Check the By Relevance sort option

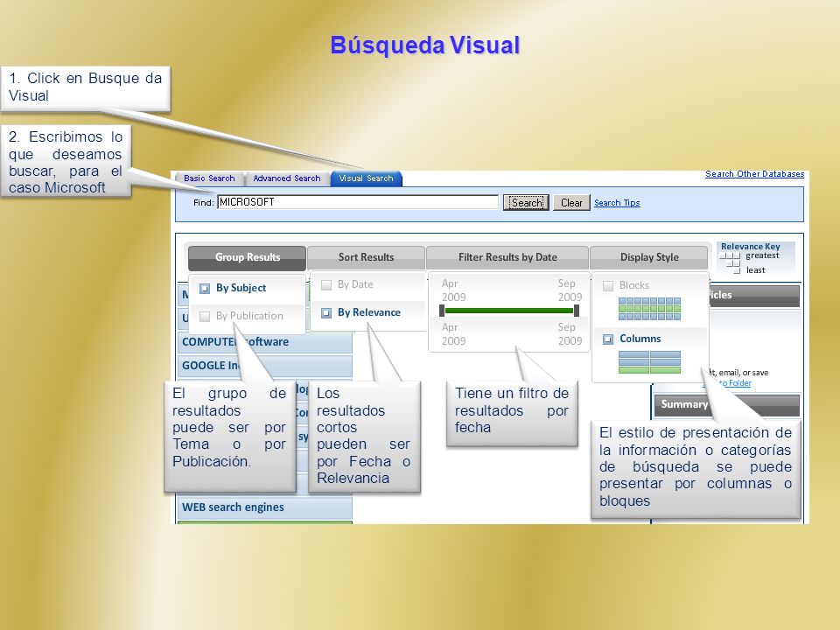coord(326,313)
